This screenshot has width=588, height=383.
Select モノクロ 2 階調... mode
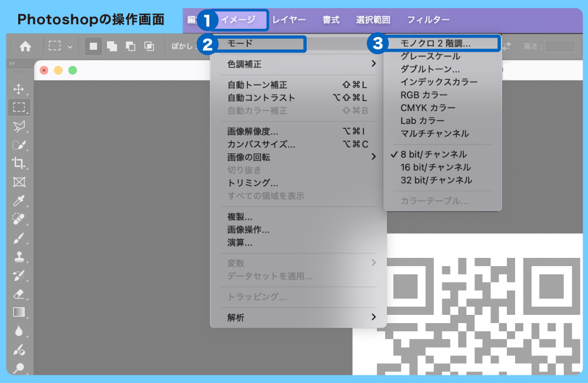point(443,43)
